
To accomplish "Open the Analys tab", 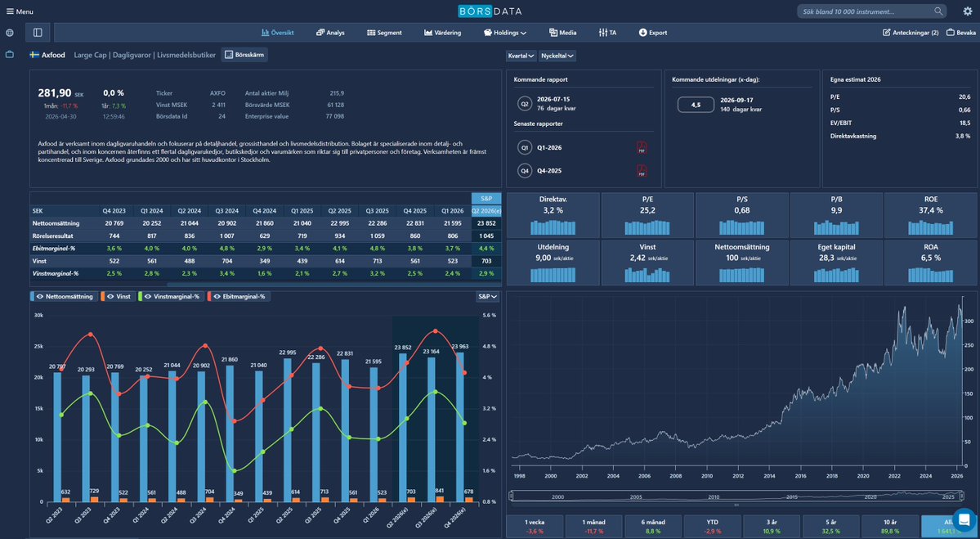I will [330, 33].
